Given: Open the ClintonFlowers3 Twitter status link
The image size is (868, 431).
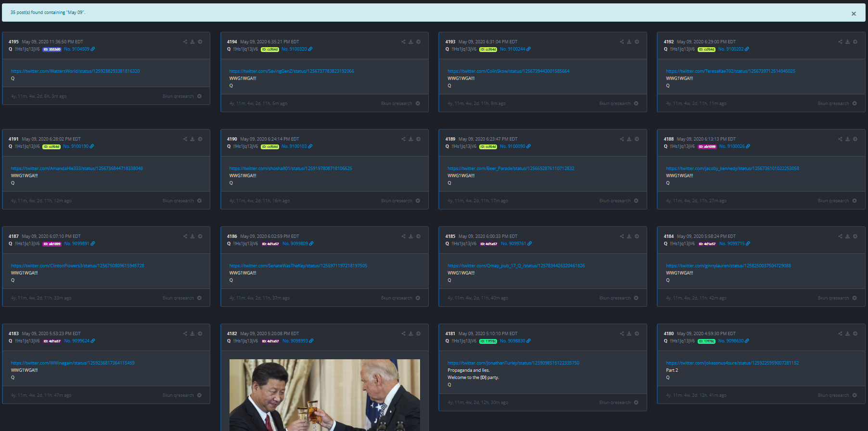Looking at the screenshot, I should tap(77, 266).
